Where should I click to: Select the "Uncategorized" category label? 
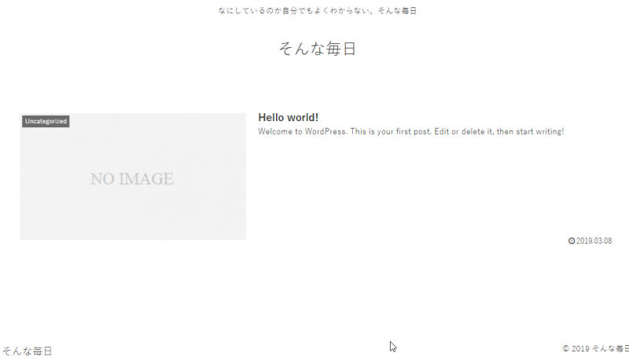click(46, 121)
